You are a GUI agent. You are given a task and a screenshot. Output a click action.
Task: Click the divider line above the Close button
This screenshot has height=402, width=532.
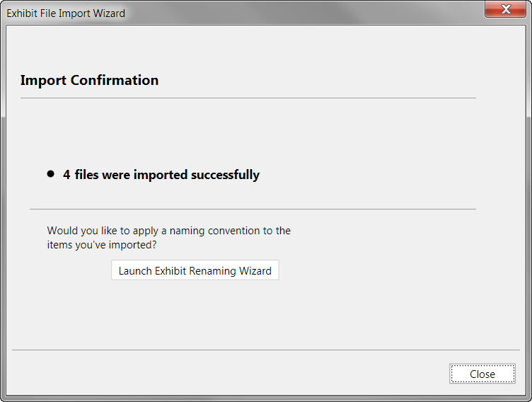point(266,350)
